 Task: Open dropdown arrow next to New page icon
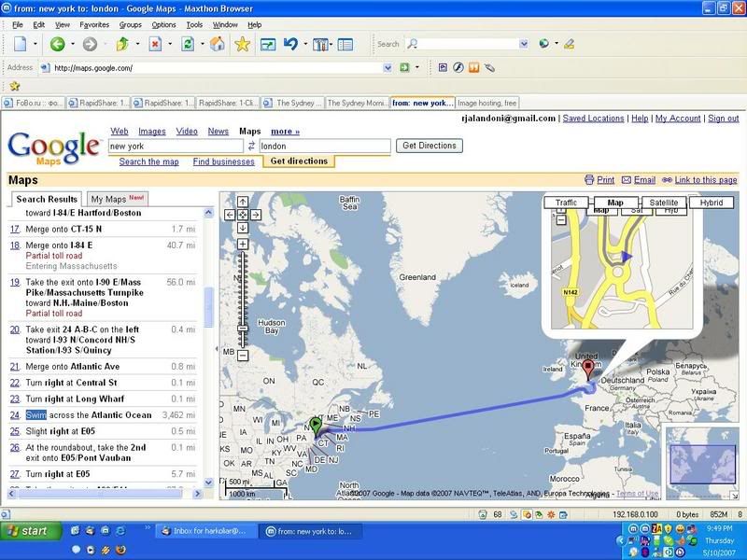coord(35,44)
